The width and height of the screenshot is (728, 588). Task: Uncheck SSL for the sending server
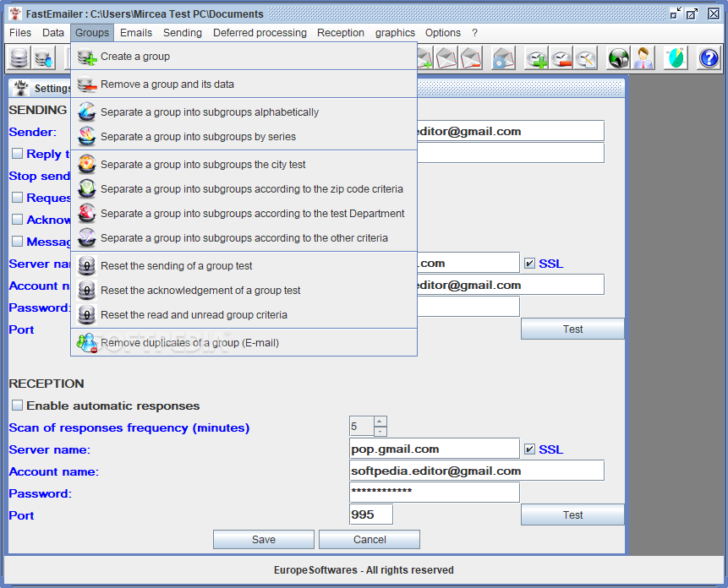(529, 264)
